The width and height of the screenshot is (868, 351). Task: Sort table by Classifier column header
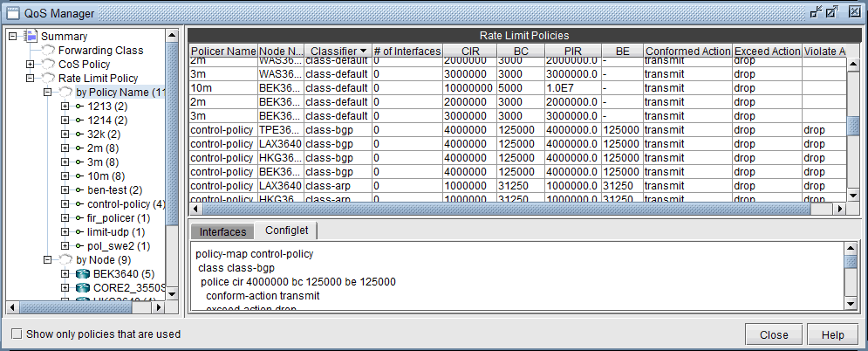(x=338, y=52)
